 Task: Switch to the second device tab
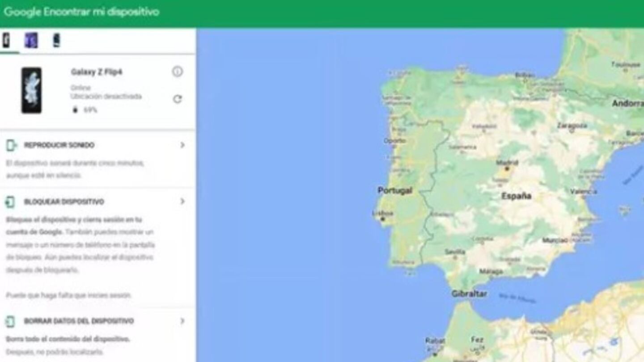tap(31, 40)
